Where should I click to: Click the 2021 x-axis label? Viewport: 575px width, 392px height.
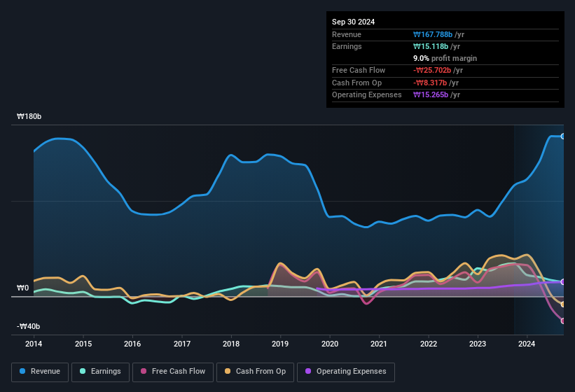(379, 344)
